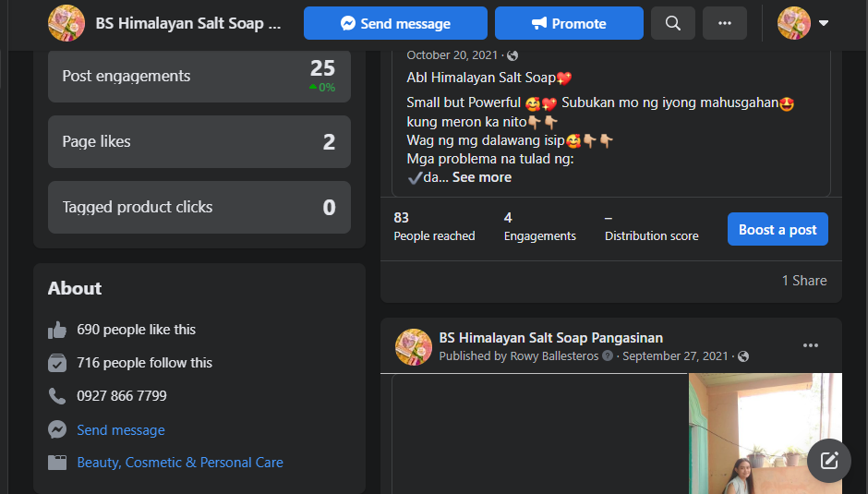
Task: View the 1 Share link
Action: coord(804,281)
